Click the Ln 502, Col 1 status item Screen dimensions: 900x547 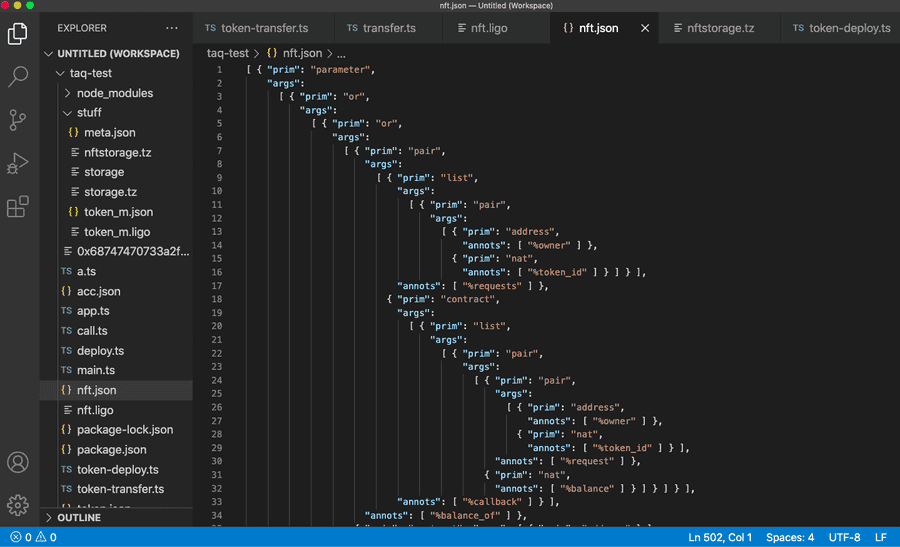pos(720,537)
